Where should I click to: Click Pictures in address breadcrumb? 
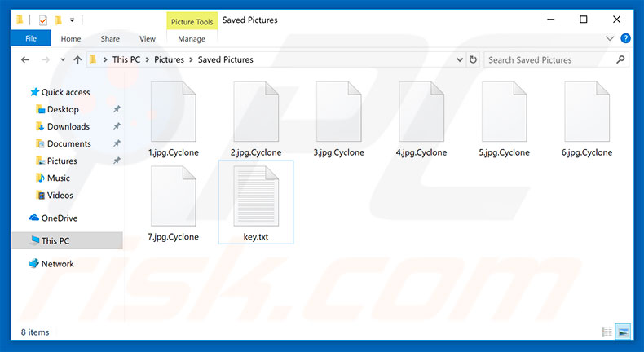point(170,60)
